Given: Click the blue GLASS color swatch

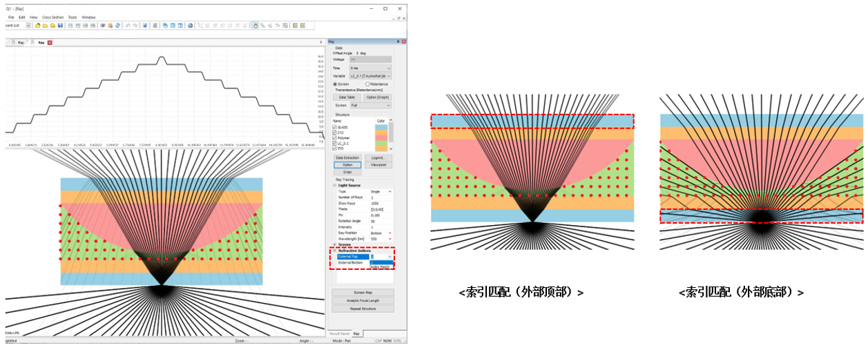Looking at the screenshot, I should [380, 128].
